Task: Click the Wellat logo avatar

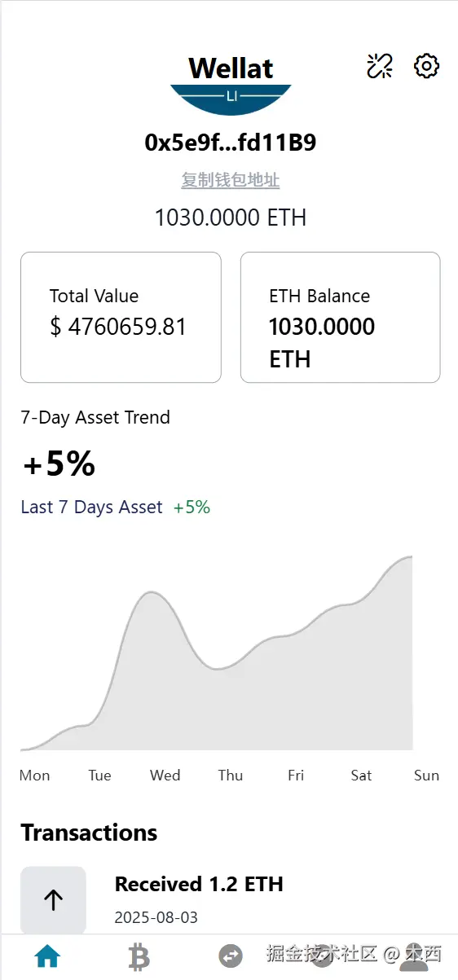Action: pyautogui.click(x=231, y=83)
